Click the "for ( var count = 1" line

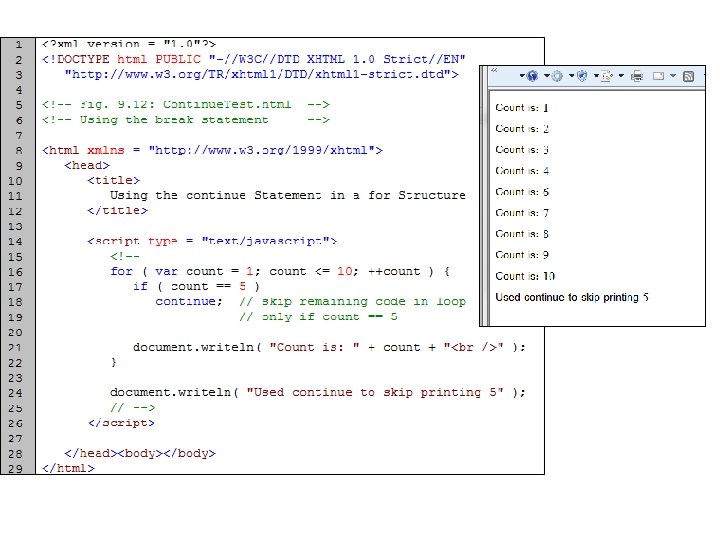click(280, 271)
